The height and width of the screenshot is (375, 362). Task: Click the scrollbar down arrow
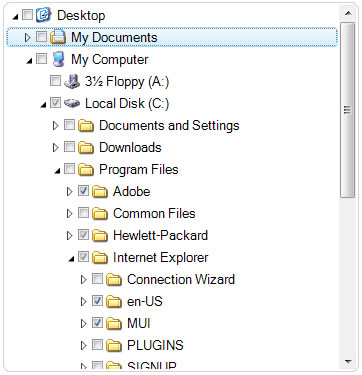tap(348, 362)
